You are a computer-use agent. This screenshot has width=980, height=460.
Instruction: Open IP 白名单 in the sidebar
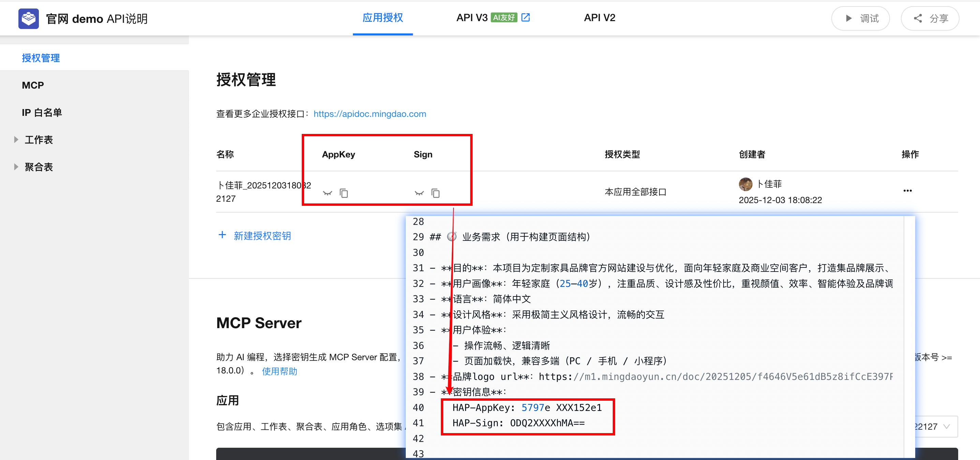pos(42,112)
